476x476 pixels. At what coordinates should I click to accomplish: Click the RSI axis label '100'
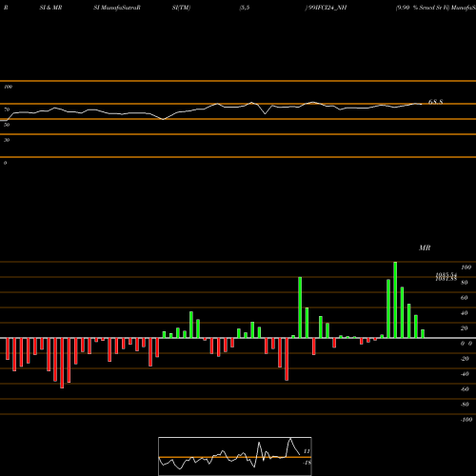[x=8, y=87]
